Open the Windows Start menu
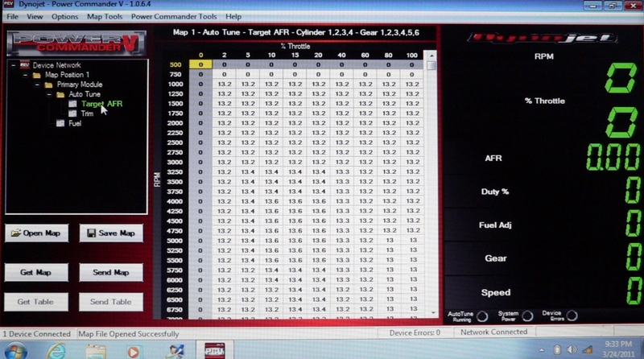Screen dimensions: 644x359 click(15, 352)
